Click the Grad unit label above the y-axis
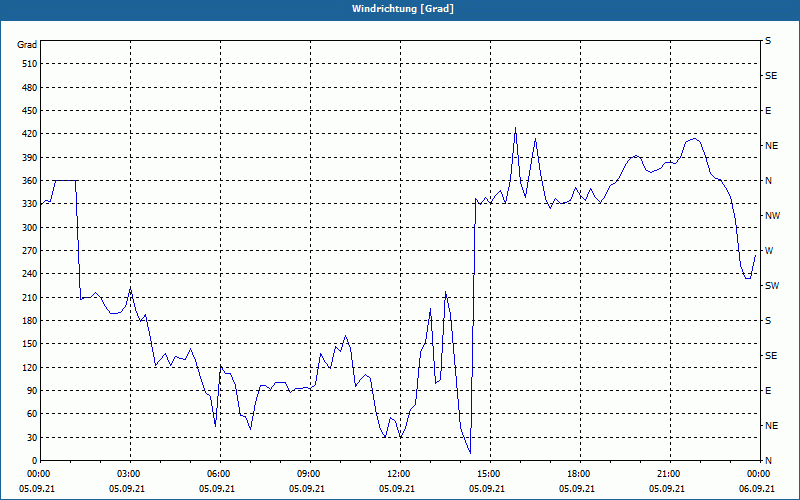This screenshot has width=800, height=500. [x=27, y=45]
